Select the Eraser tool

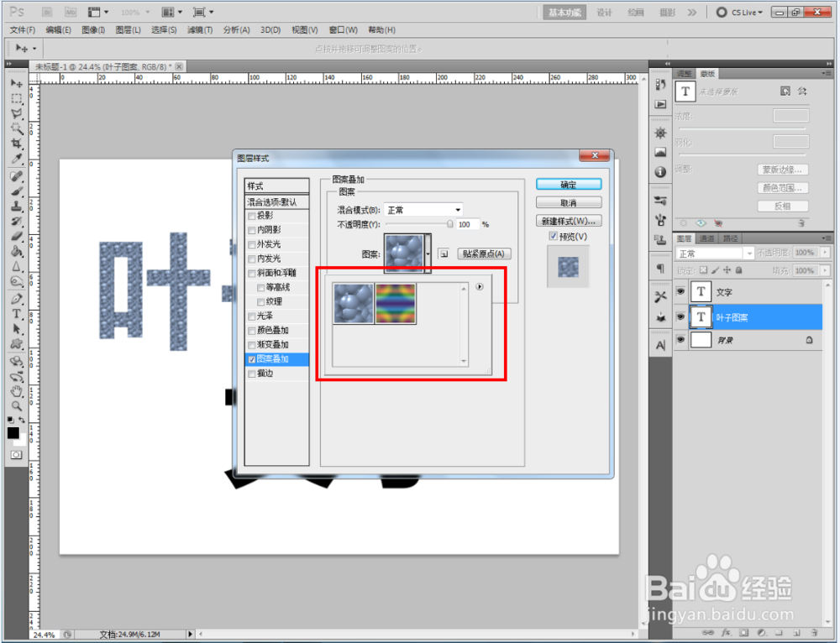tap(17, 236)
